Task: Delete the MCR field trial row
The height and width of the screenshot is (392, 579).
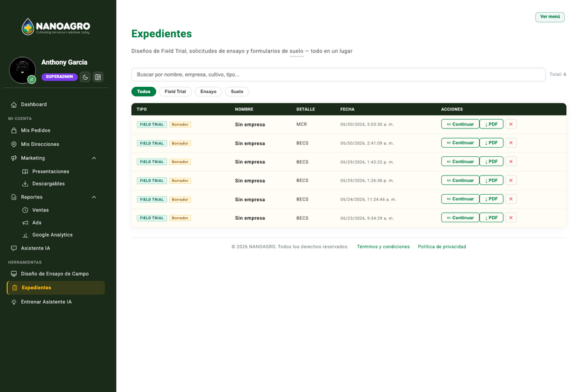Action: pos(511,124)
